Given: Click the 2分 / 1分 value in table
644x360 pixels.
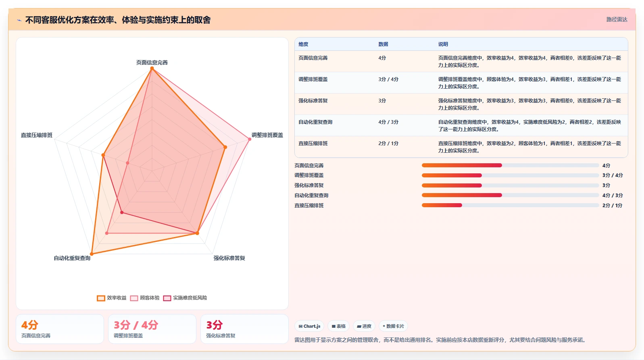Looking at the screenshot, I should click(x=388, y=144).
